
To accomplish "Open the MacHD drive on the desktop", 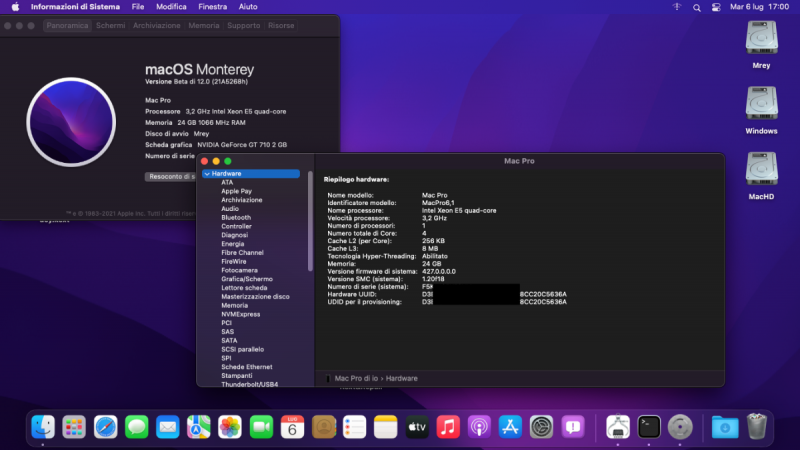I will tap(761, 169).
